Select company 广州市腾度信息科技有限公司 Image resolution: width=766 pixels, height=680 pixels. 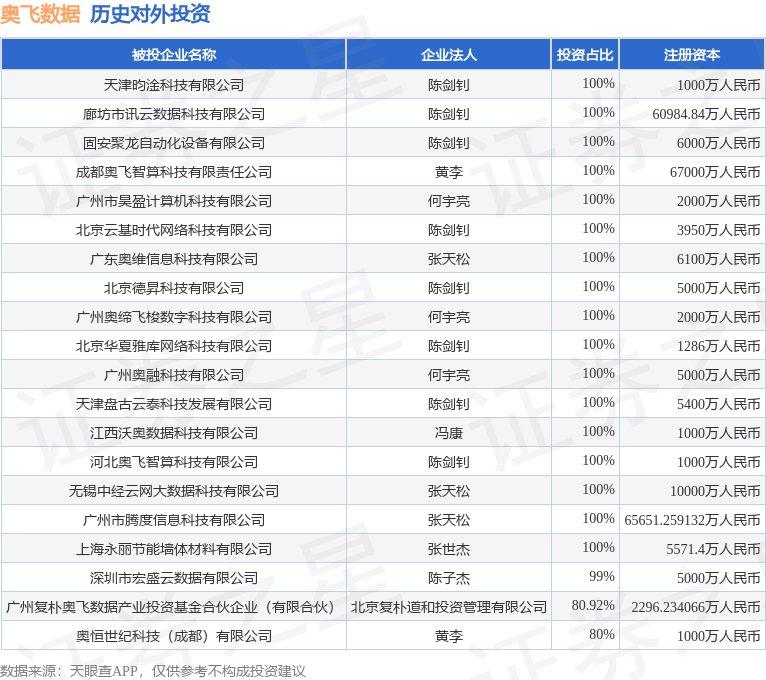[174, 520]
